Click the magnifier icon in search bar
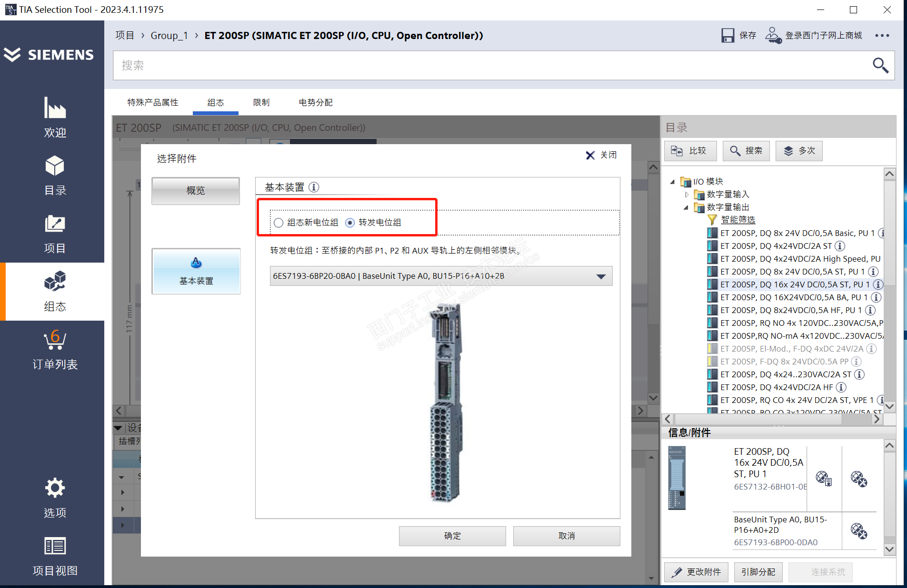The height and width of the screenshot is (588, 907). tap(880, 65)
